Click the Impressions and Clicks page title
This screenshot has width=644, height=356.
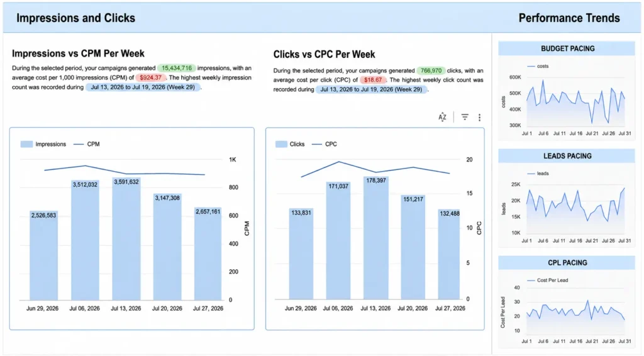coord(75,18)
